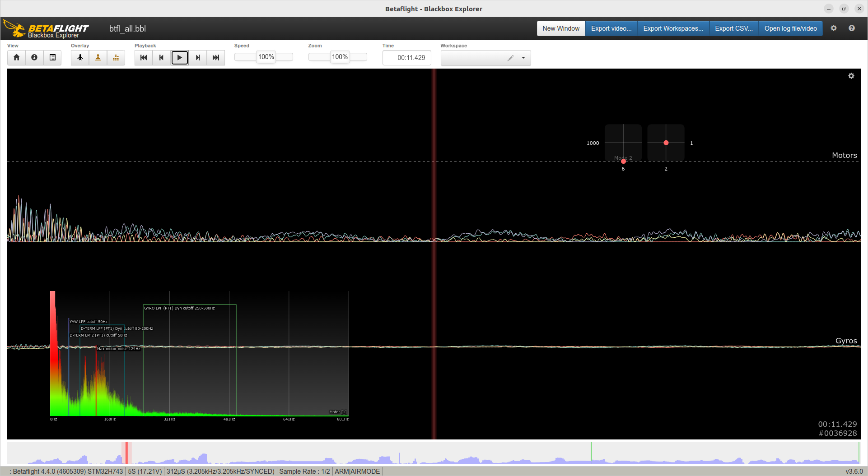This screenshot has width=868, height=476.
Task: Click the 312µS loop time status entry
Action: point(220,471)
